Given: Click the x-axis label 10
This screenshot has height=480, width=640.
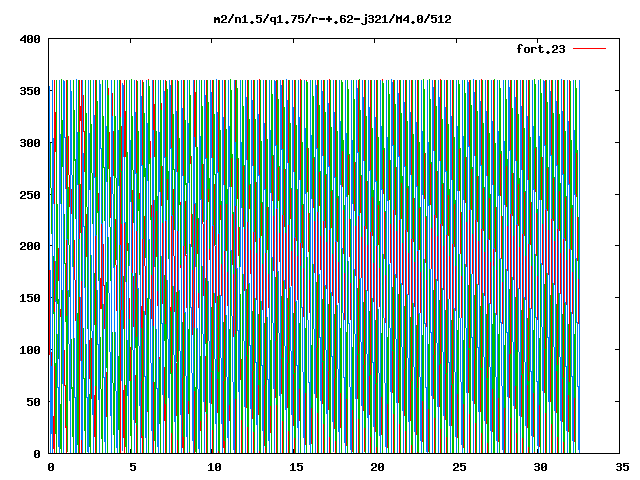Looking at the screenshot, I should 214,467.
